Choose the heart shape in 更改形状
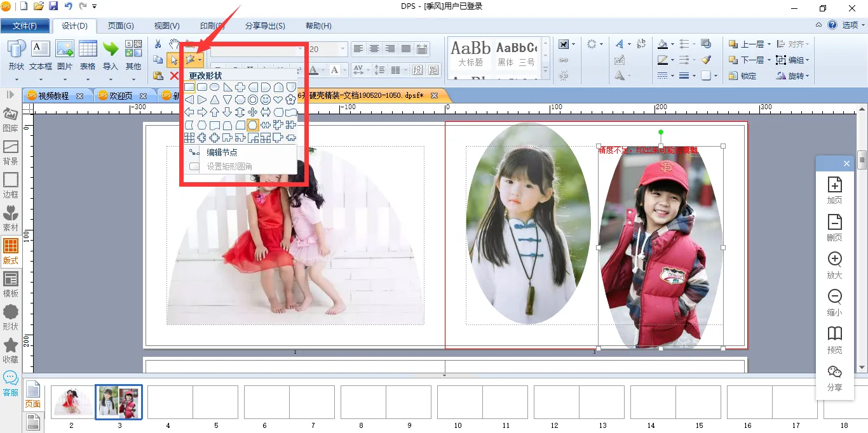The width and height of the screenshot is (868, 433). pyautogui.click(x=278, y=100)
